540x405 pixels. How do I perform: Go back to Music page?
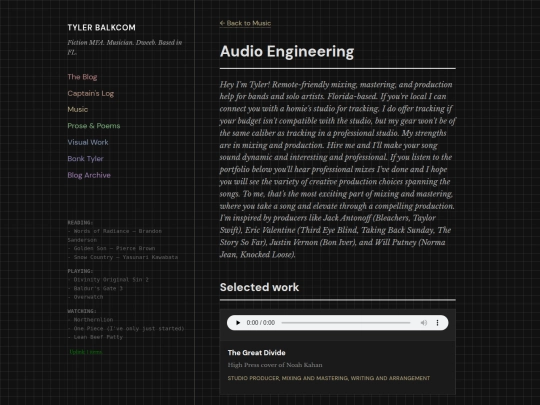(x=245, y=23)
